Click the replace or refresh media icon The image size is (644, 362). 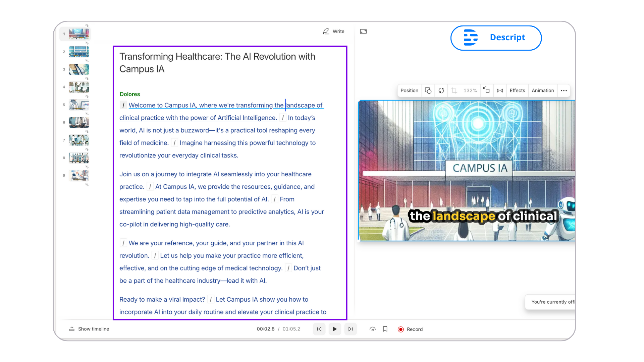click(x=441, y=90)
